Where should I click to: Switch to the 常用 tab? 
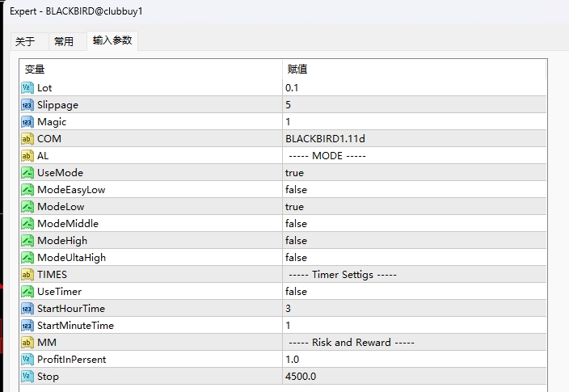tap(64, 42)
